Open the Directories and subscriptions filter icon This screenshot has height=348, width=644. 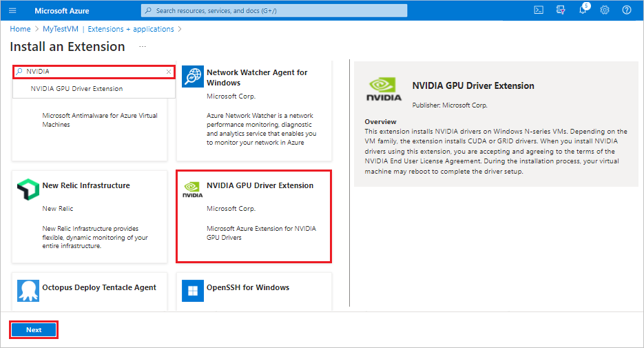561,10
